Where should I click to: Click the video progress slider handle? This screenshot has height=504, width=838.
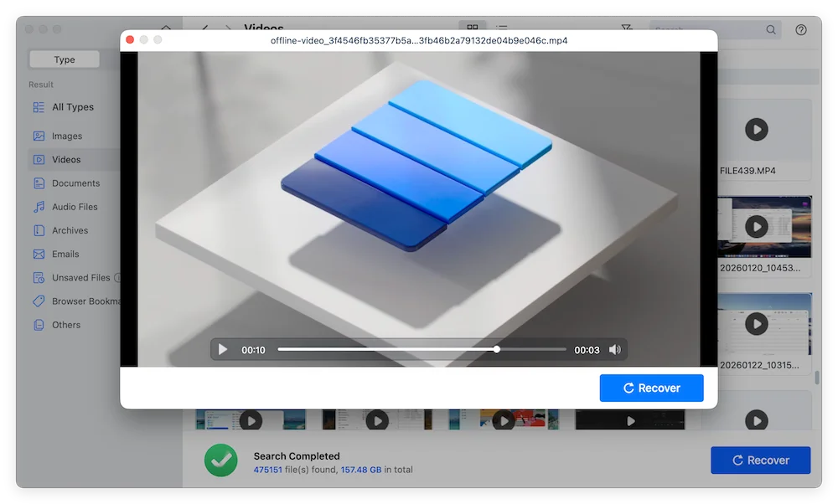(496, 349)
